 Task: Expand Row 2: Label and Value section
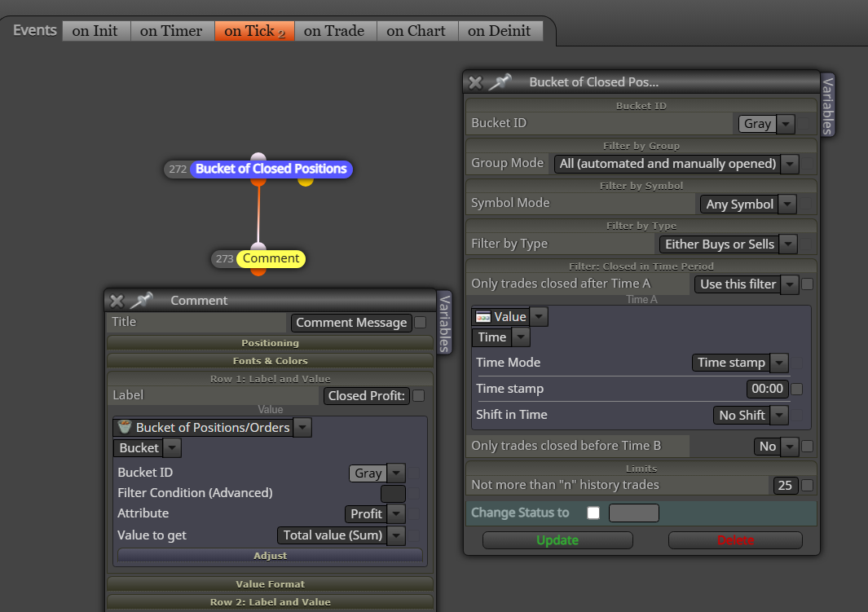(270, 602)
